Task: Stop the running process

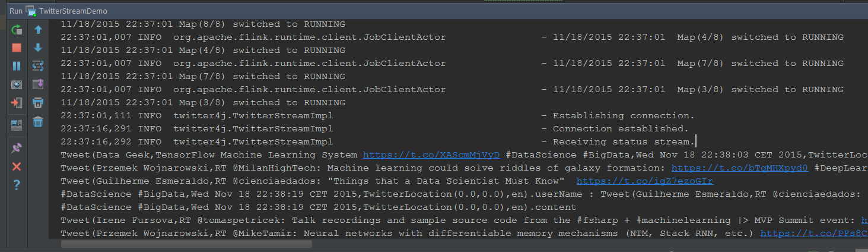Action: (x=17, y=48)
